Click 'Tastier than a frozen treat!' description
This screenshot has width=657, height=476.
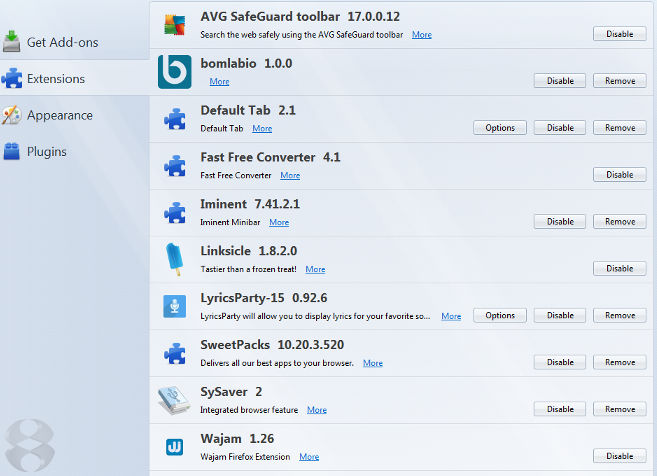point(248,269)
